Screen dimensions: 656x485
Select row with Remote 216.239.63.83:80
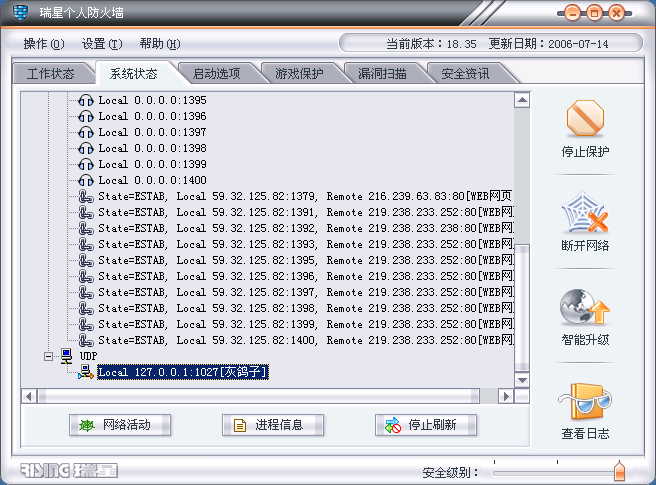[x=305, y=196]
